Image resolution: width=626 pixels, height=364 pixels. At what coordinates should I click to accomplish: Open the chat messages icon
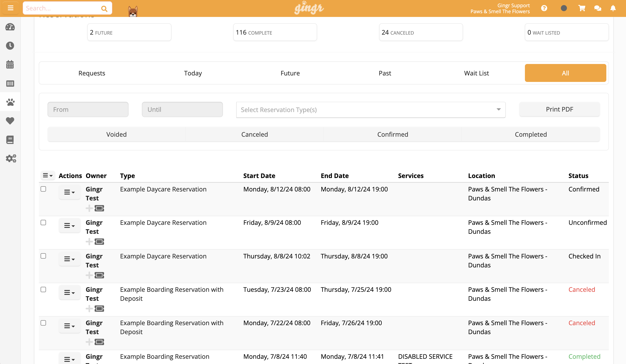coord(598,8)
